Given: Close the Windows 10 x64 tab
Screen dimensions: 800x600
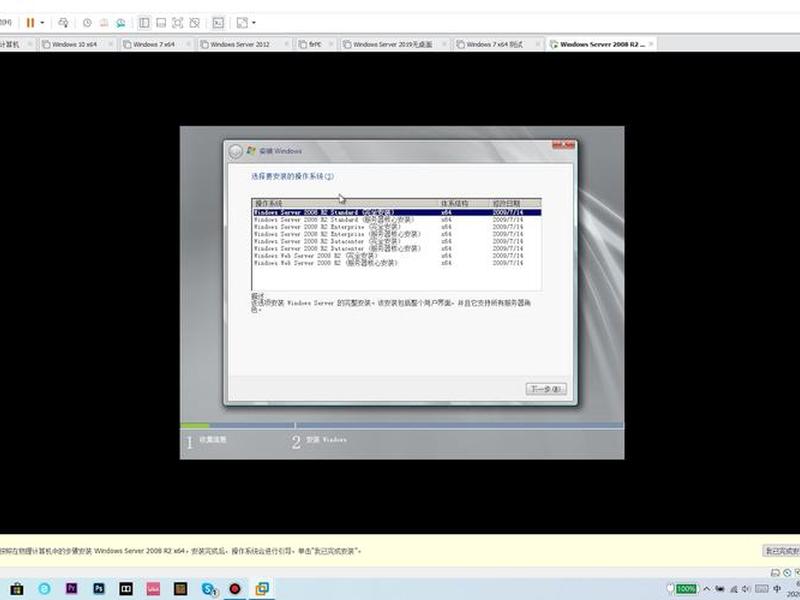Looking at the screenshot, I should 111,44.
